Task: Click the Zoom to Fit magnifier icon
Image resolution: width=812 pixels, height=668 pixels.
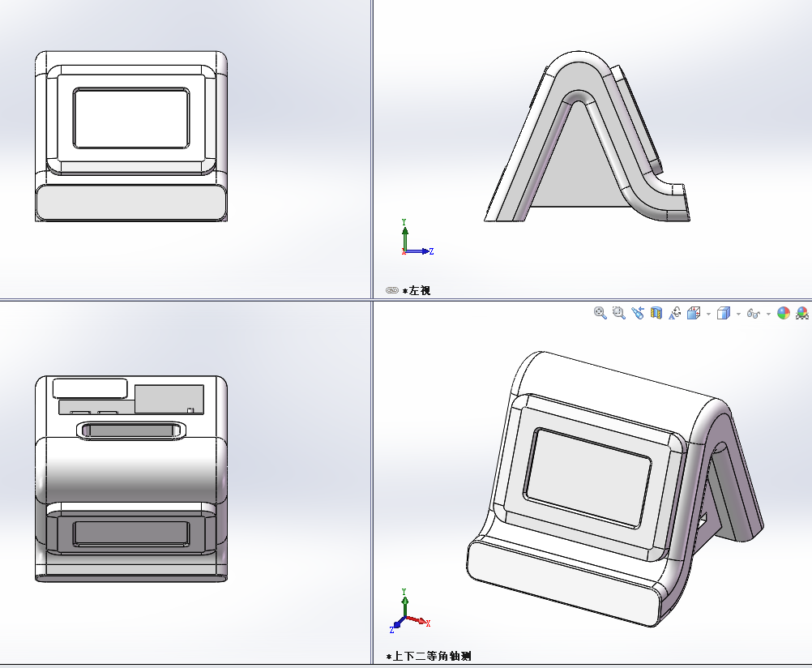Action: [600, 313]
